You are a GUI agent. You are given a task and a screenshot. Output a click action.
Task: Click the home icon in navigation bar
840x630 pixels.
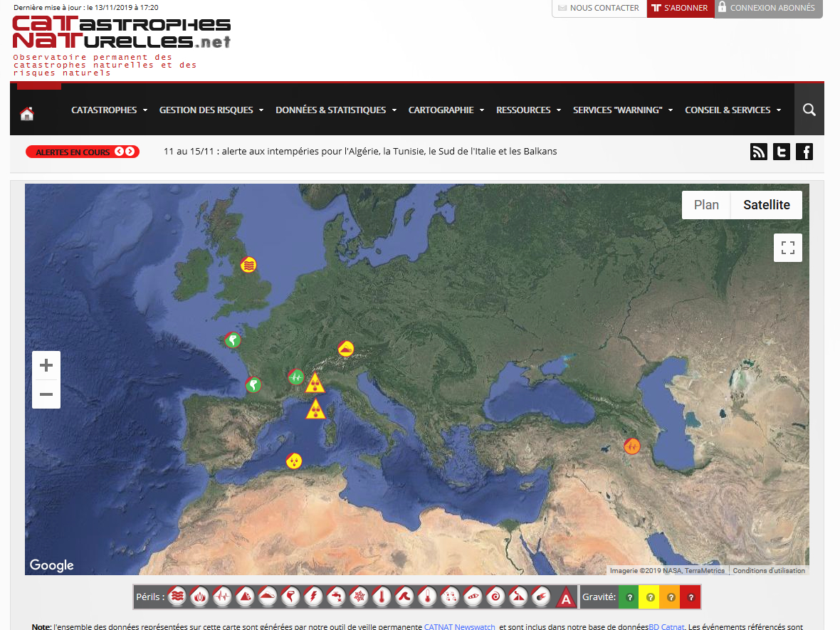[x=27, y=114]
